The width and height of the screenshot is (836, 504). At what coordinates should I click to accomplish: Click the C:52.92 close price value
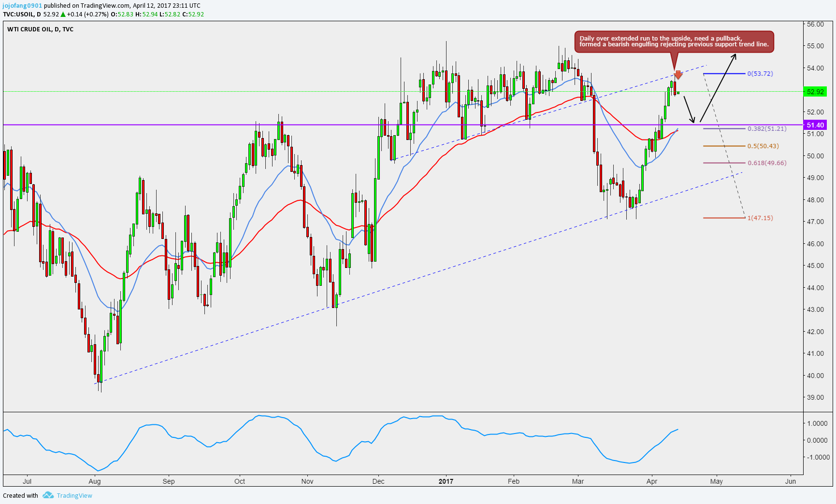tap(193, 14)
